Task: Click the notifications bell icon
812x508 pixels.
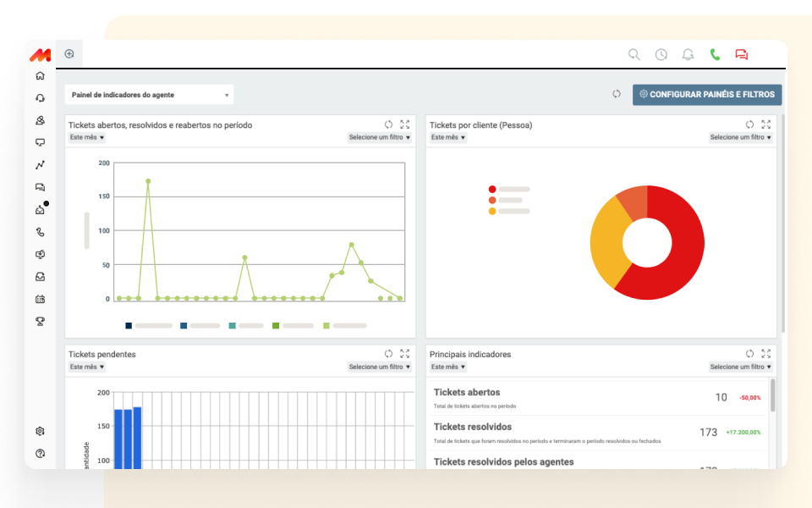Action: (x=688, y=54)
